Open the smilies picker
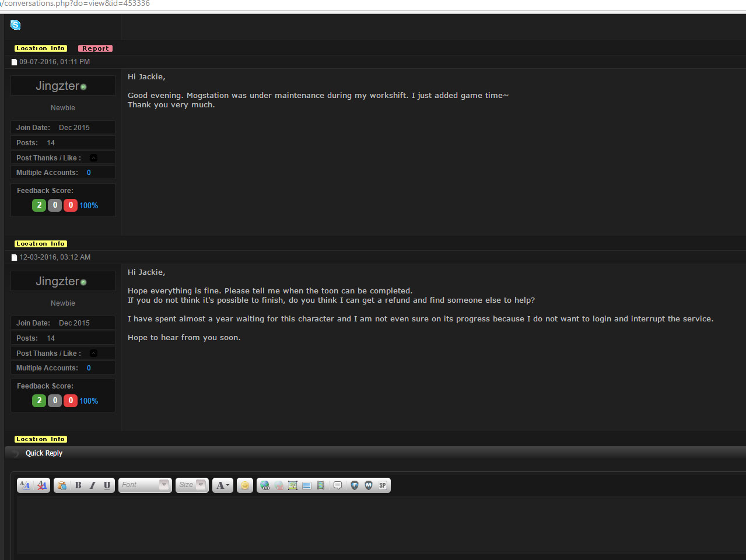This screenshot has width=746, height=560. coord(245,485)
